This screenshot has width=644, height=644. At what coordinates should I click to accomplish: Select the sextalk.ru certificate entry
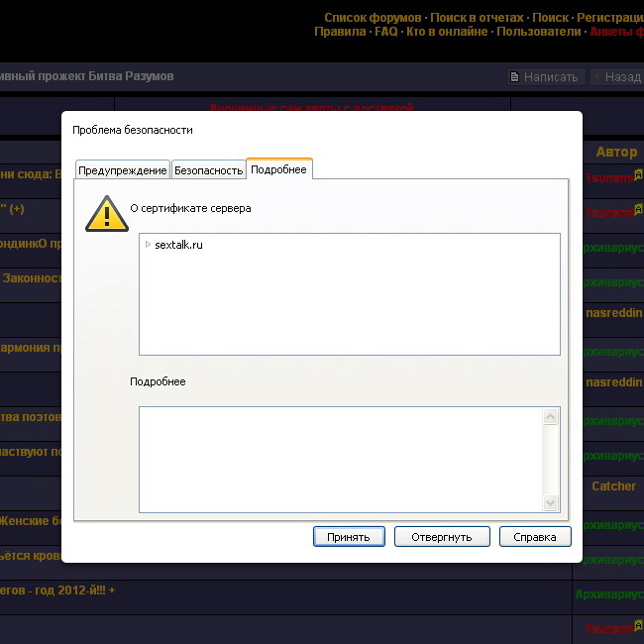(x=178, y=245)
